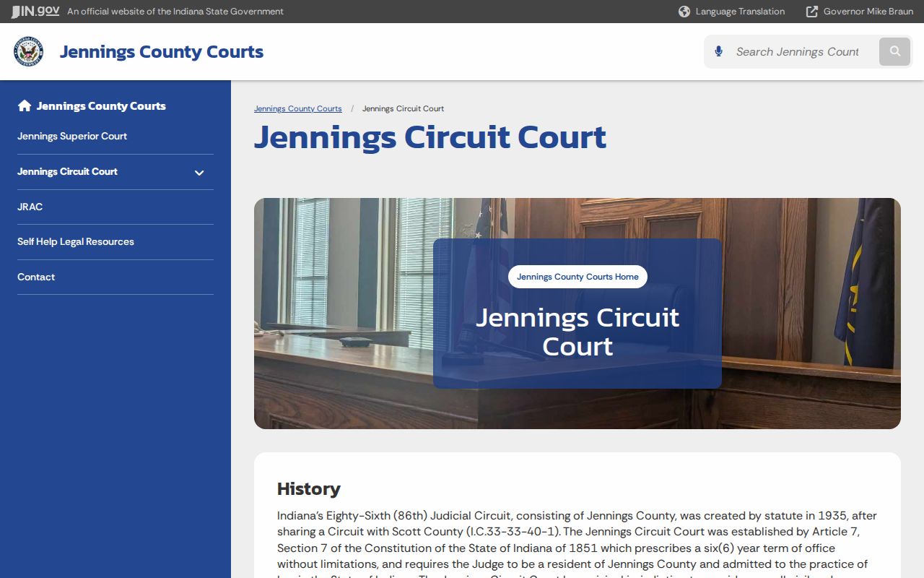Viewport: 924px width, 578px height.
Task: Visit the Governor Mike Braun link
Action: [x=868, y=12]
